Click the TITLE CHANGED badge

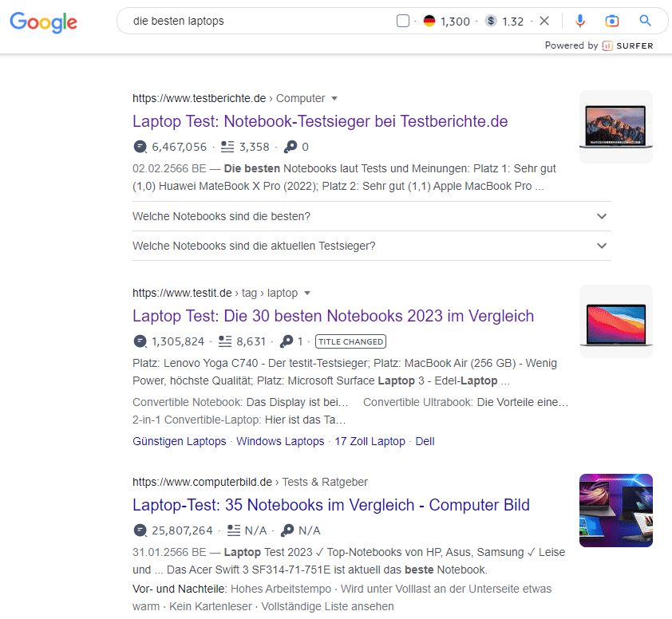(350, 341)
